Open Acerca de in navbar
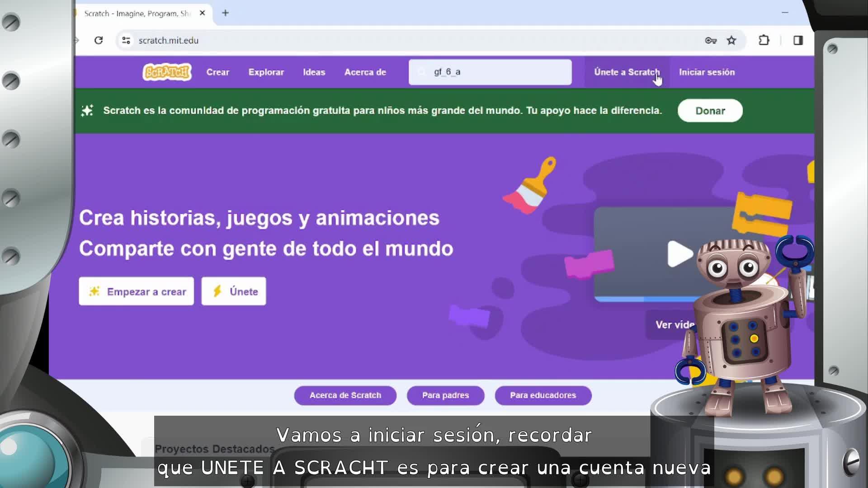The width and height of the screenshot is (868, 488). [365, 72]
